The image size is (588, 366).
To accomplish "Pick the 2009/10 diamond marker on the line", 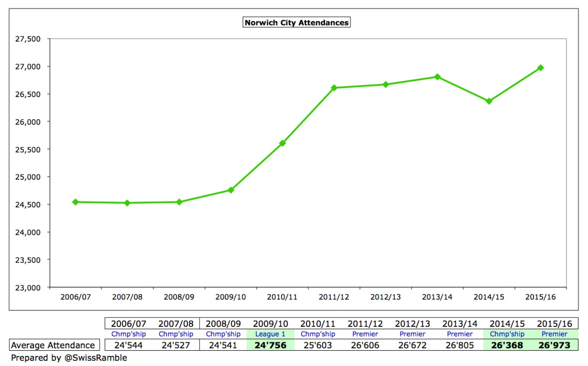I will tap(231, 190).
